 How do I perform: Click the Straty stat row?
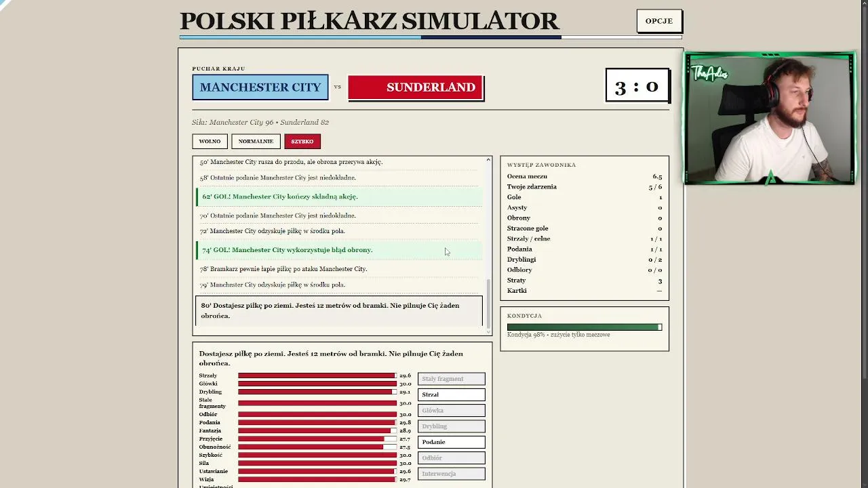585,281
